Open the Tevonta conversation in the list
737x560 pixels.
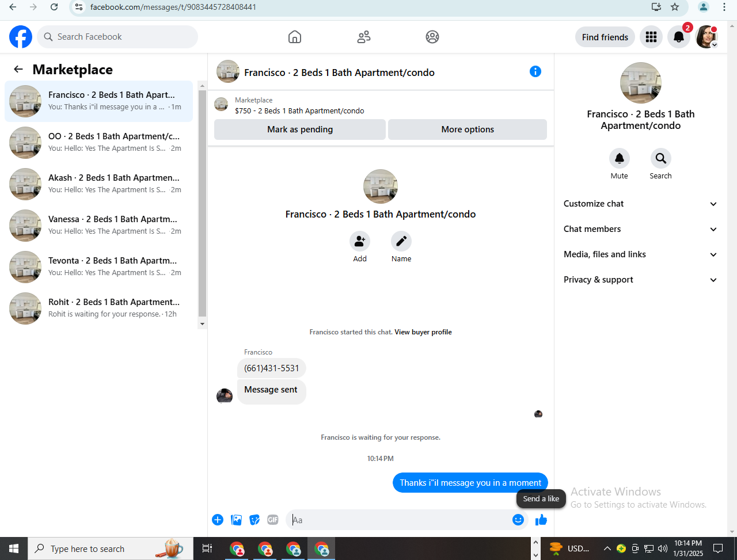coord(99,267)
